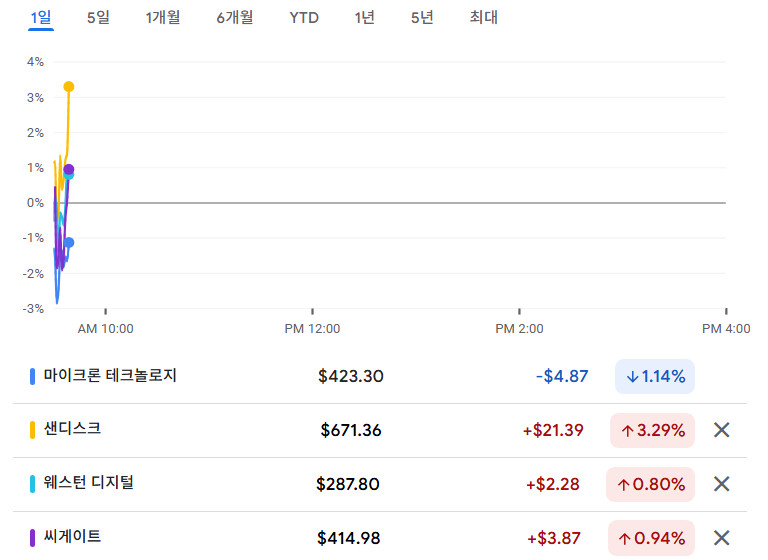768x560 pixels.
Task: Select the 1일 time range tab
Action: (41, 18)
